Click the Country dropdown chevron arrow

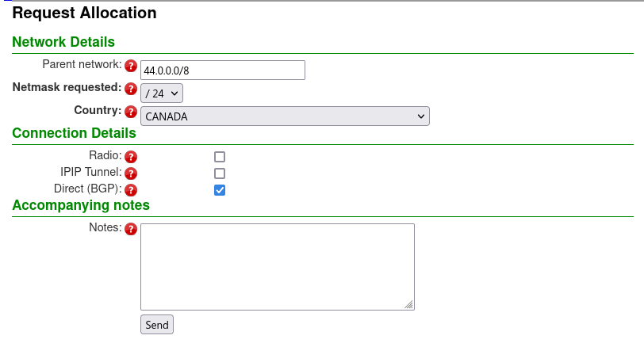pyautogui.click(x=421, y=116)
